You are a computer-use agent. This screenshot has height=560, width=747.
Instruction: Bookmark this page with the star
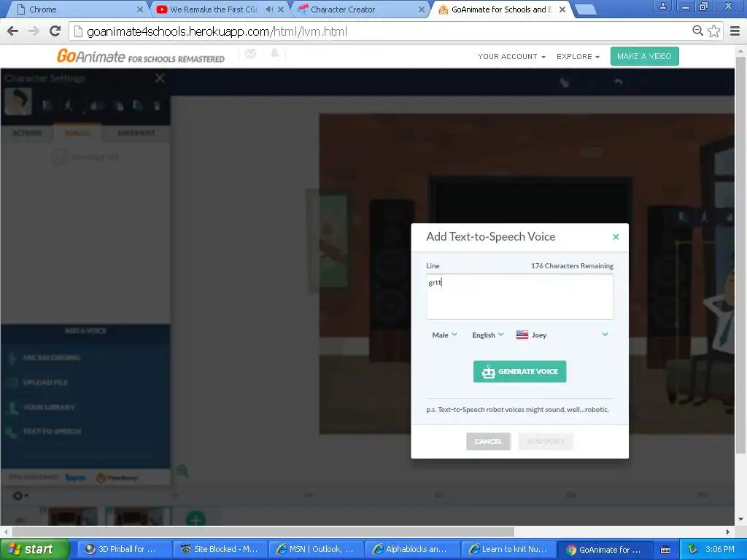tap(713, 31)
